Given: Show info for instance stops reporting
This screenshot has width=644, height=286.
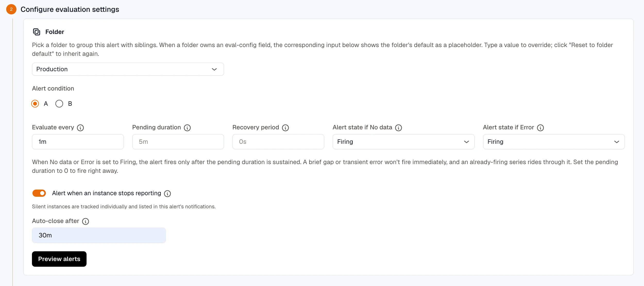Looking at the screenshot, I should click(x=167, y=194).
